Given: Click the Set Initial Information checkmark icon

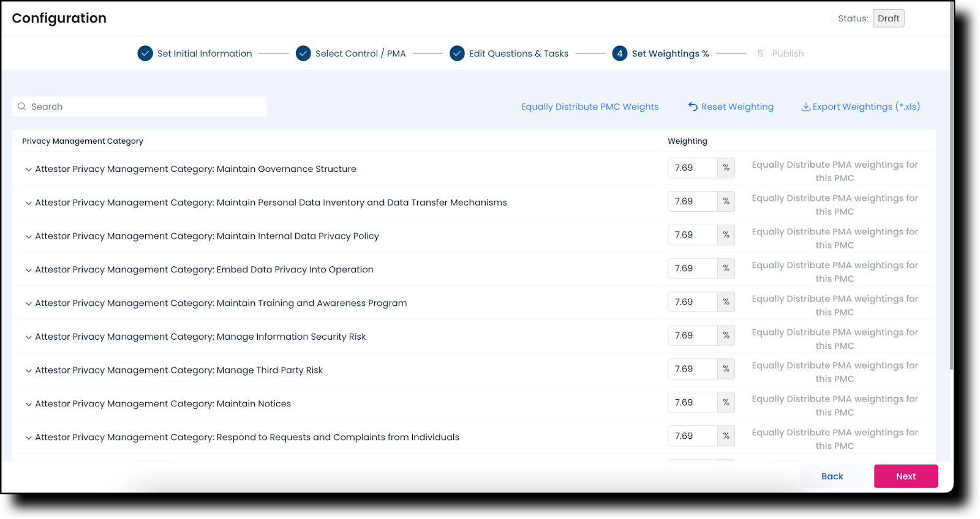Looking at the screenshot, I should tap(145, 53).
